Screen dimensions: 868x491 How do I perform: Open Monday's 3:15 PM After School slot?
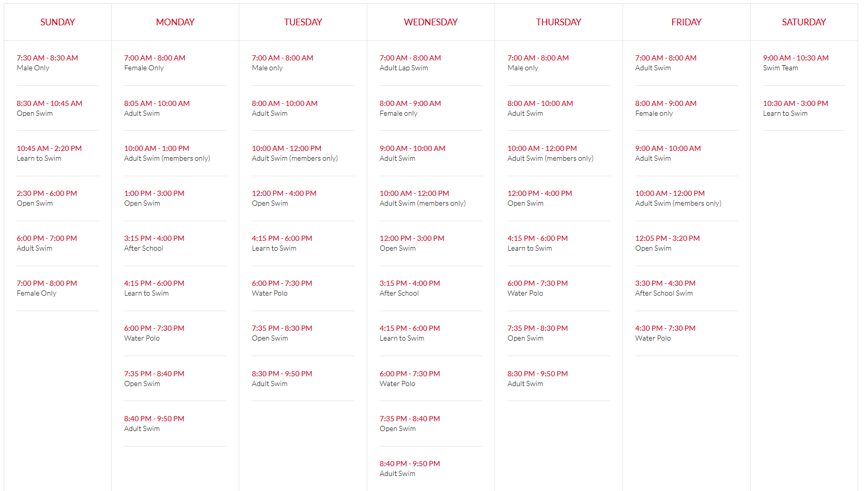(154, 243)
